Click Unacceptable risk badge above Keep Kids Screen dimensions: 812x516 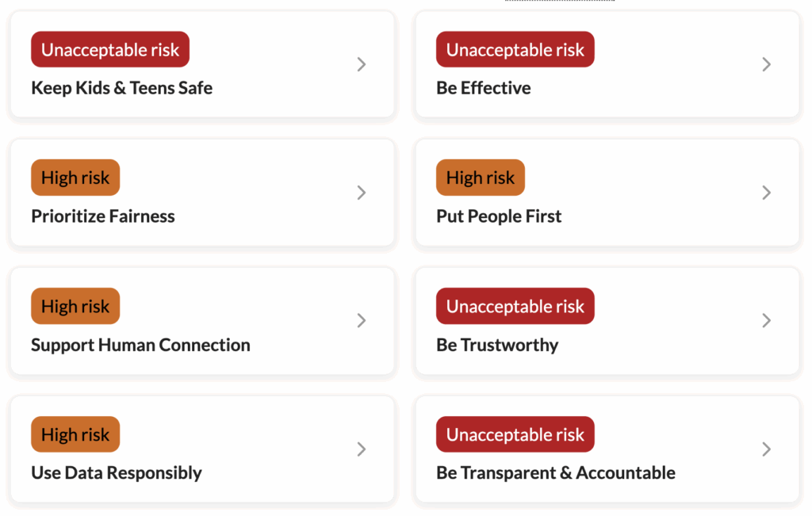tap(110, 50)
